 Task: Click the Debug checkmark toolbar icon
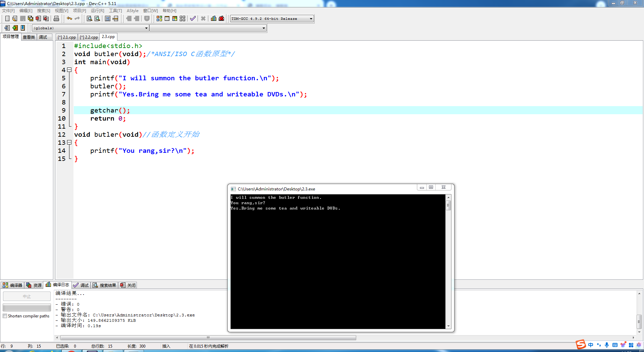coord(193,18)
